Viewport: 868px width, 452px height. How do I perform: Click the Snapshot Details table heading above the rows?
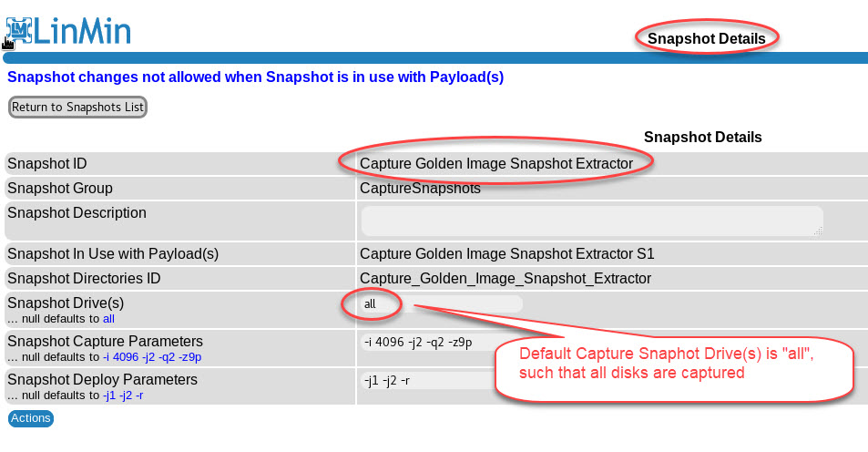[x=702, y=137]
